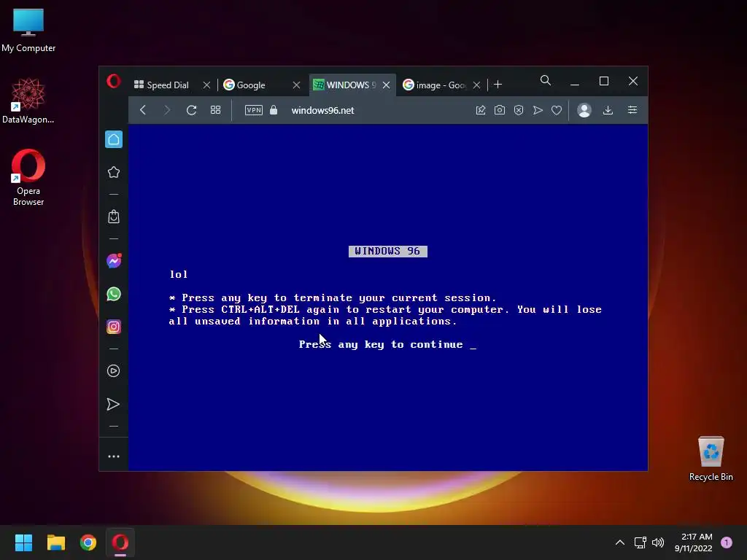The height and width of the screenshot is (560, 747).
Task: Select the DataWagon desktop shortcut
Action: (28, 101)
